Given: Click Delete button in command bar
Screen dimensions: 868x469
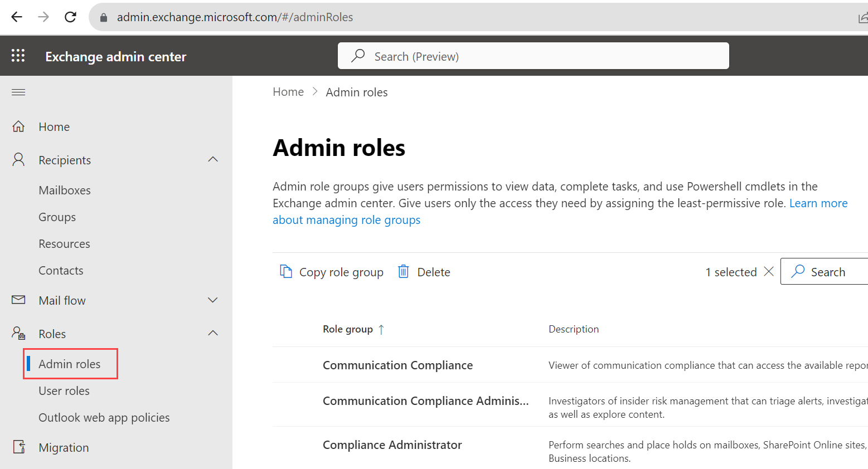Looking at the screenshot, I should coord(424,272).
